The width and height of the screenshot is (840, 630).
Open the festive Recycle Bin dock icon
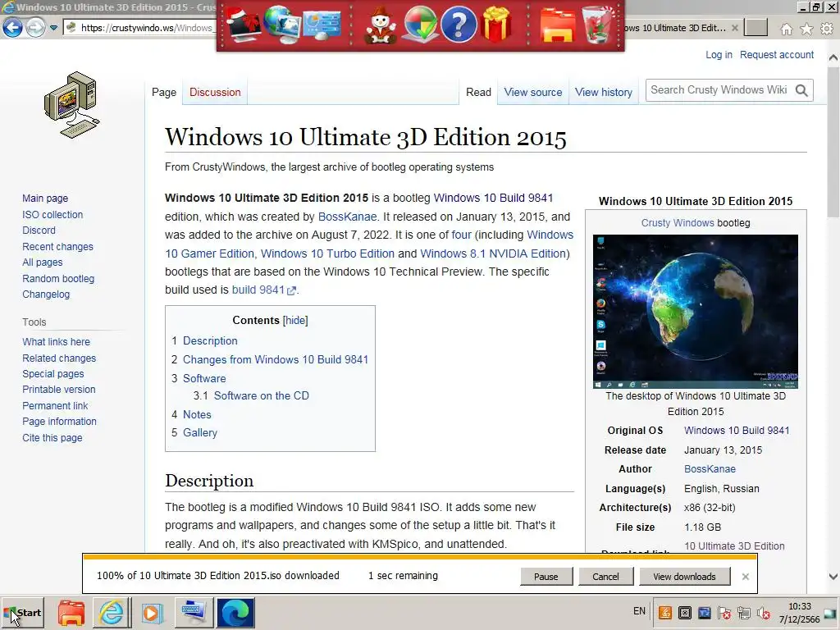(x=597, y=25)
